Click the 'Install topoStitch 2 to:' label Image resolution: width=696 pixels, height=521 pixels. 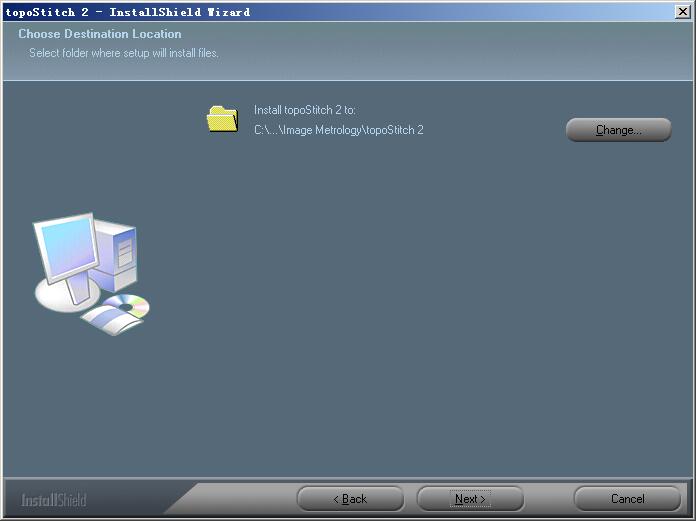click(304, 110)
